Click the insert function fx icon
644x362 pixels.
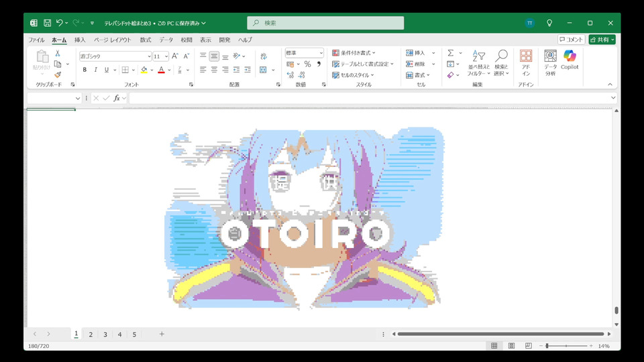pos(117,98)
